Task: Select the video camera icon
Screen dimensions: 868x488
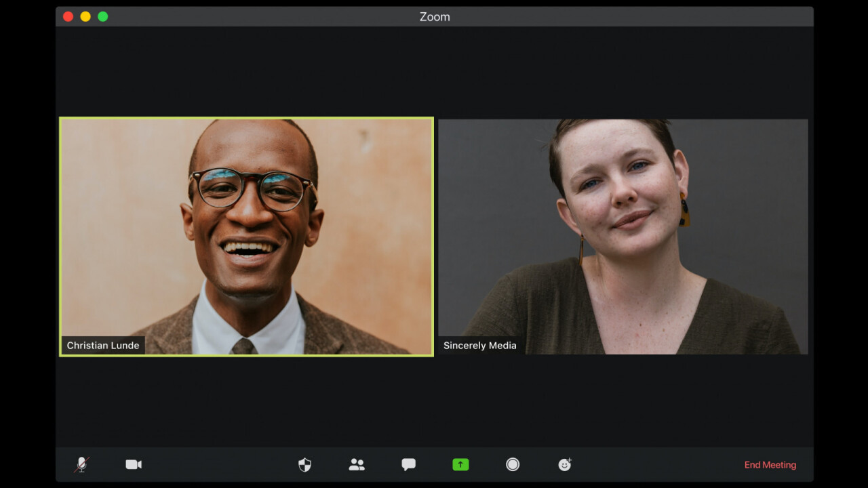Action: (133, 464)
